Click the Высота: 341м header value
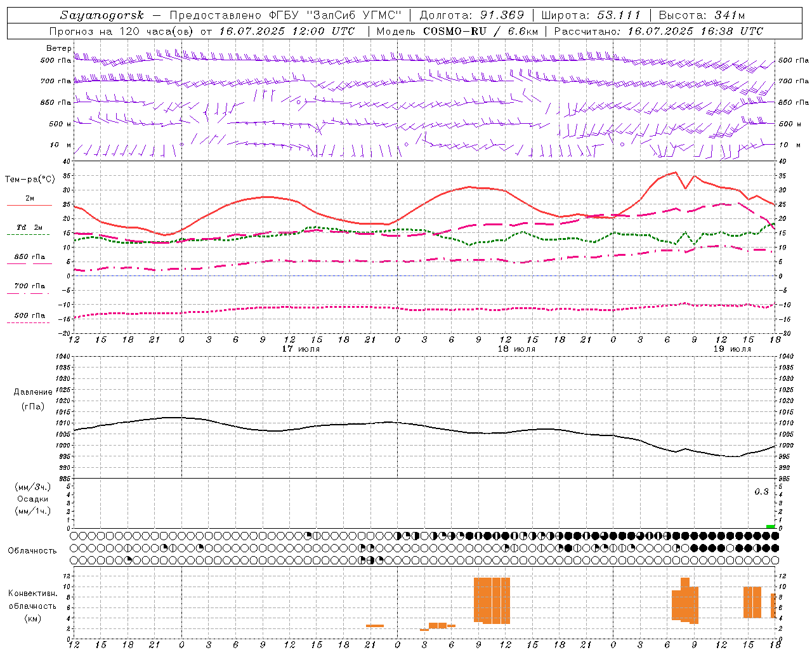Image resolution: width=812 pixels, height=650 pixels. coord(702,15)
